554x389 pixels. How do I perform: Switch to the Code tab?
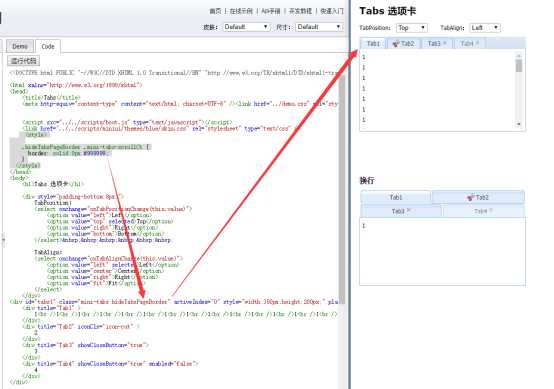click(x=48, y=46)
